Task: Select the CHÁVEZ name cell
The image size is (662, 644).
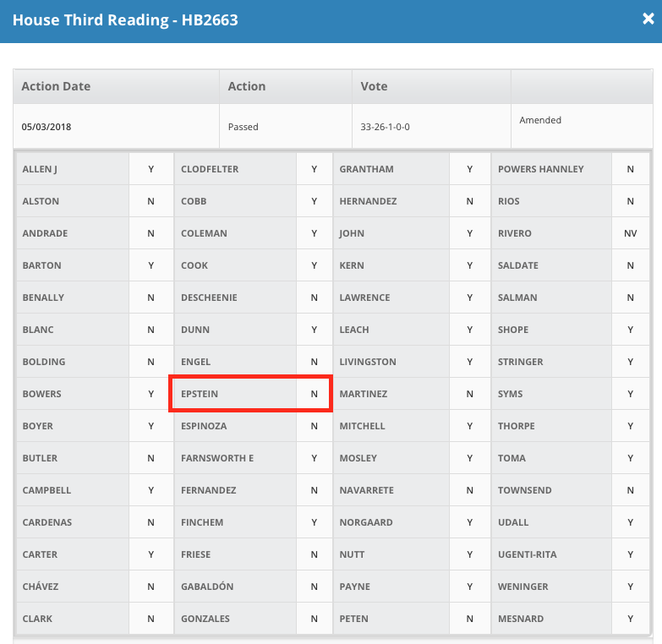Action: click(73, 587)
